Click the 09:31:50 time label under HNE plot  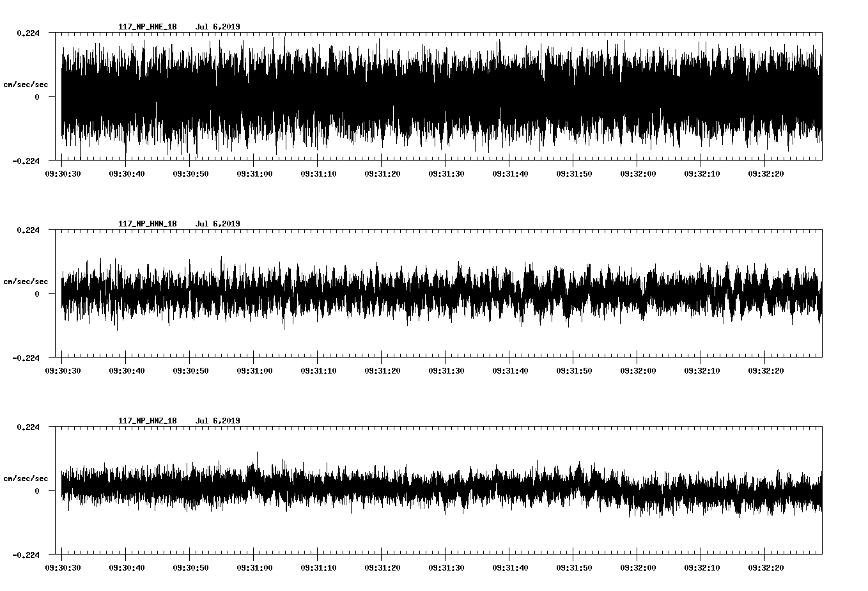tap(574, 173)
